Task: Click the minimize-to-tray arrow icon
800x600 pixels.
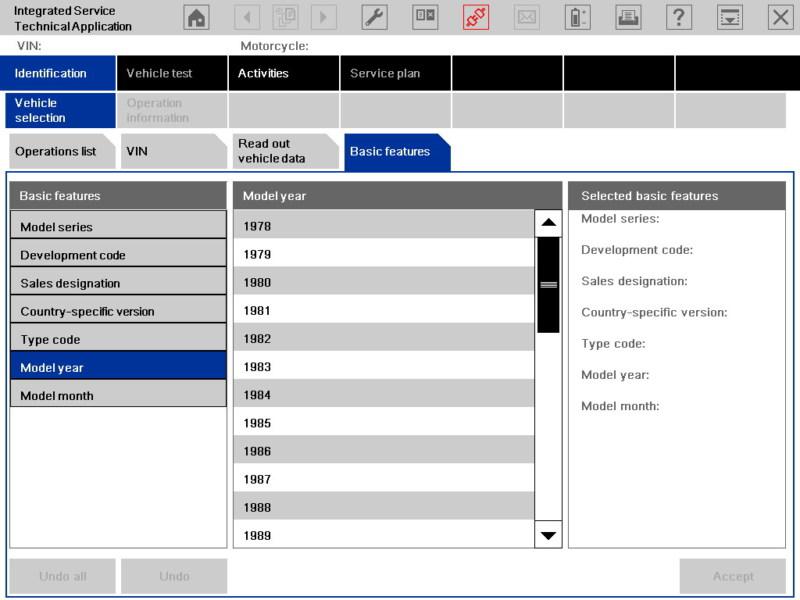Action: pyautogui.click(x=730, y=17)
